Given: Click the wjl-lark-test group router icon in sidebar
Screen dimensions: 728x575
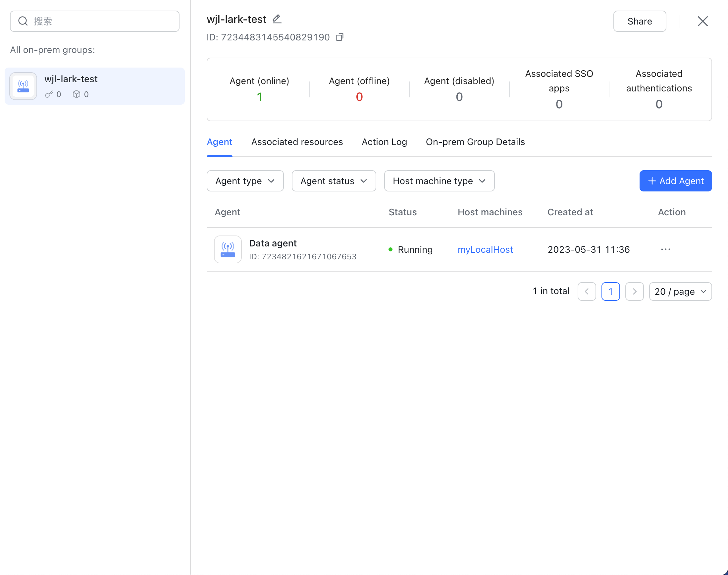Looking at the screenshot, I should pos(23,86).
